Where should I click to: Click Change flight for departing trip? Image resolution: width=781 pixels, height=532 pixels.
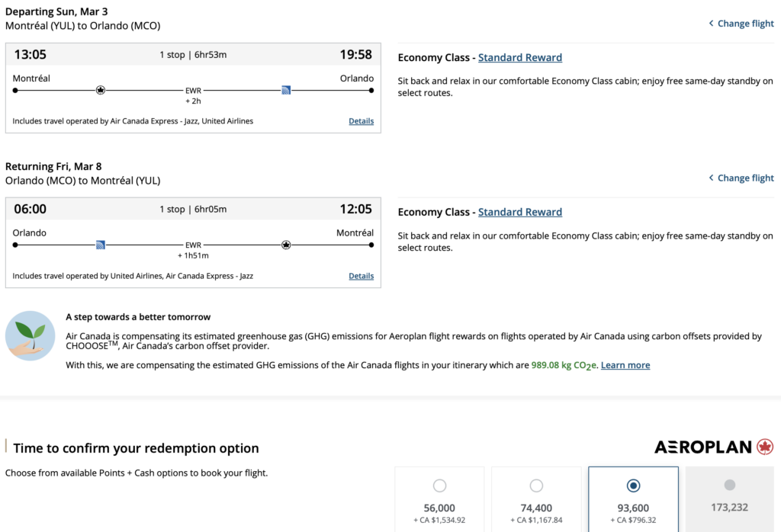(x=741, y=24)
